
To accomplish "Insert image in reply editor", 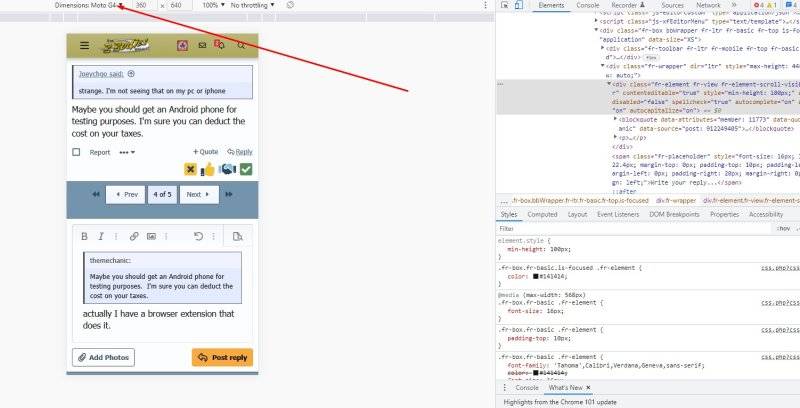I will (x=151, y=236).
